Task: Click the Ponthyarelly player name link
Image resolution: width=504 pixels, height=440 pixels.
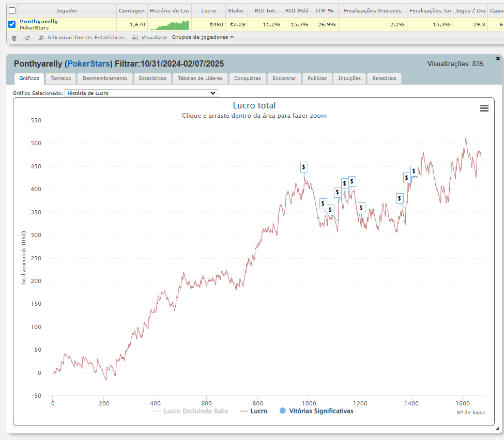Action: click(39, 22)
